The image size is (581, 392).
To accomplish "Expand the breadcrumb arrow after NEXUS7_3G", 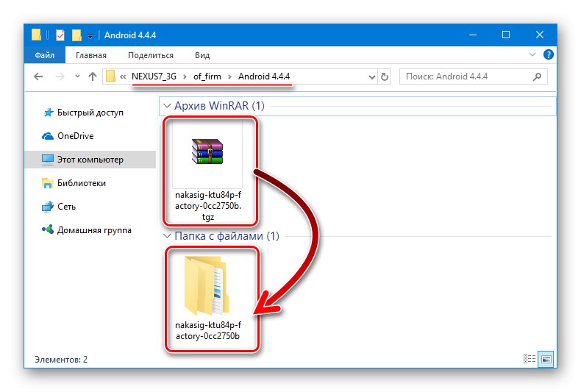I will (x=185, y=76).
